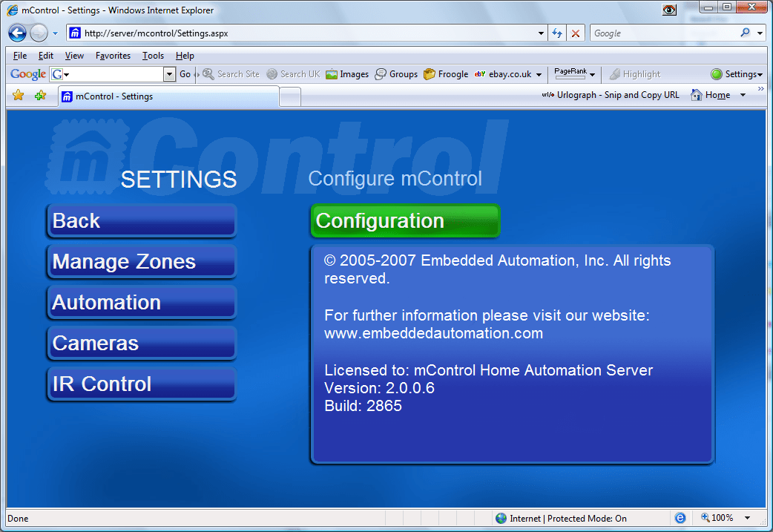Toggle the Highlight feature on the Google toolbar
This screenshot has height=532, width=773.
640,73
